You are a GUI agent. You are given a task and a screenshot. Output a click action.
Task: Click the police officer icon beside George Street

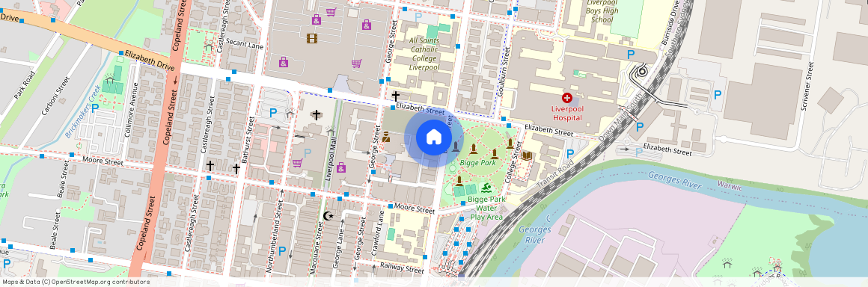[x=386, y=136]
